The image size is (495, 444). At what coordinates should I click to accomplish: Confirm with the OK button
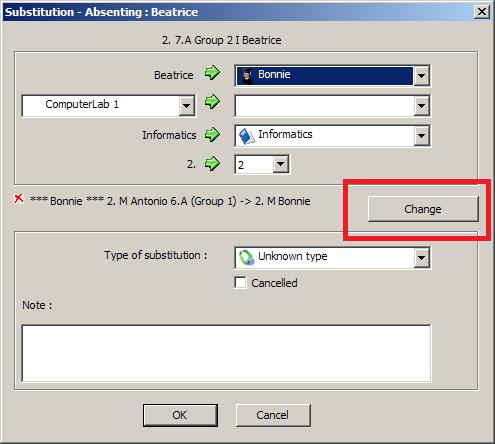point(180,415)
